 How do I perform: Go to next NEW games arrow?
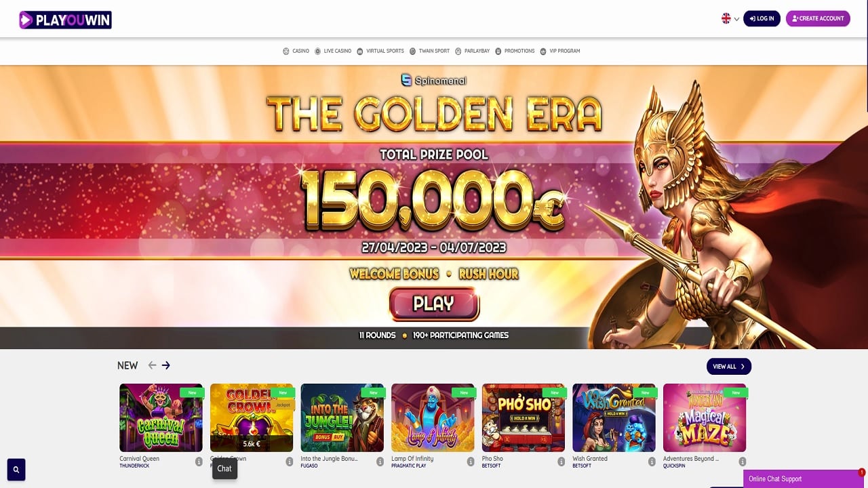coord(166,365)
